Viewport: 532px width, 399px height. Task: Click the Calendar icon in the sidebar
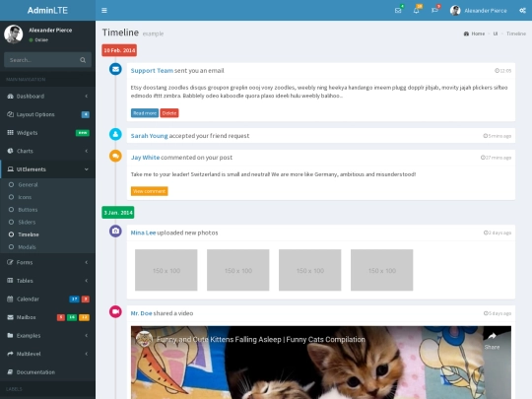click(x=10, y=299)
